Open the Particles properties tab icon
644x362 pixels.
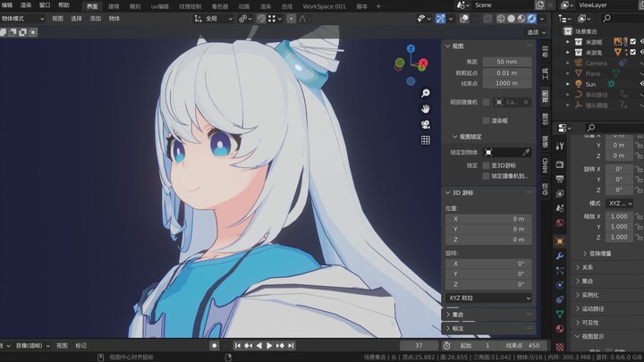point(559,271)
